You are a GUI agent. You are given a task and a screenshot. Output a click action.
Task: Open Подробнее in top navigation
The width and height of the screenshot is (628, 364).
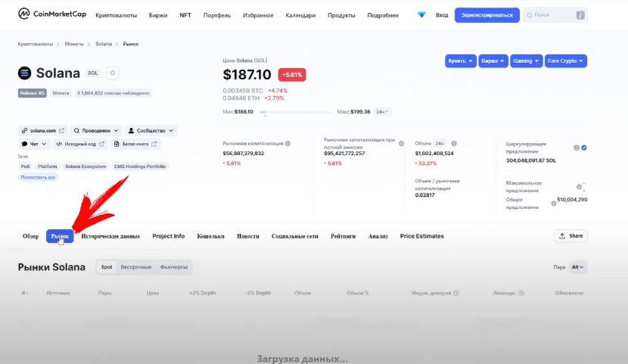(383, 15)
